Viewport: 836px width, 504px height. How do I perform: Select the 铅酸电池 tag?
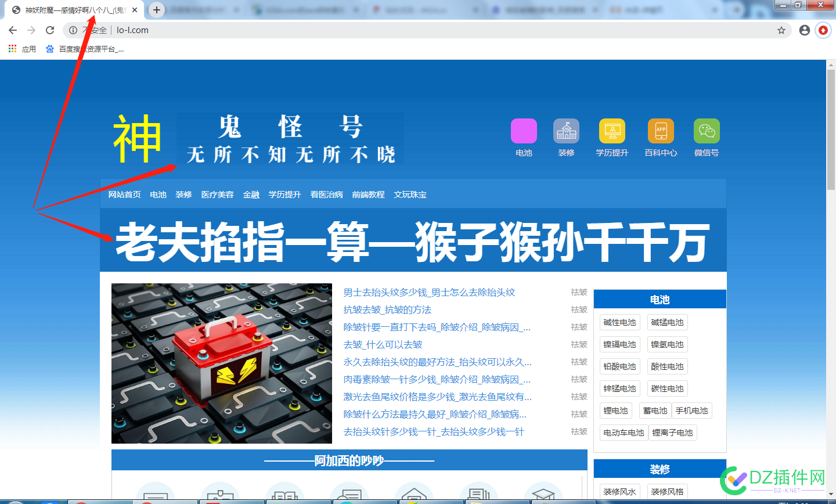619,366
